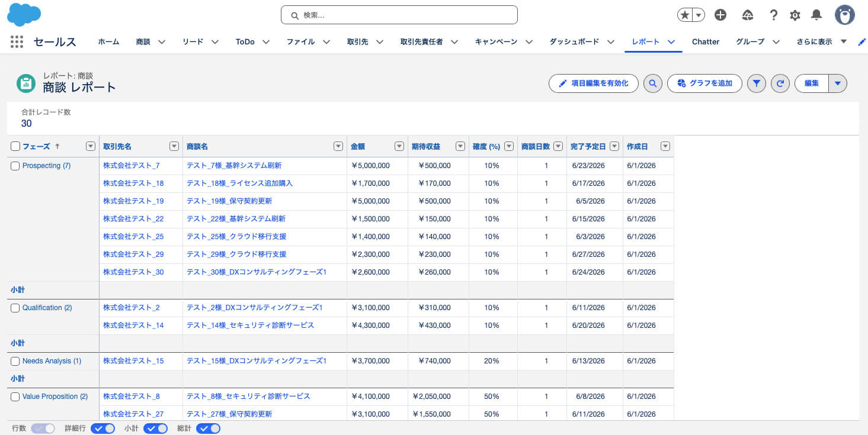Click the navigation bar edit pencil icon
868x435 pixels.
click(862, 41)
